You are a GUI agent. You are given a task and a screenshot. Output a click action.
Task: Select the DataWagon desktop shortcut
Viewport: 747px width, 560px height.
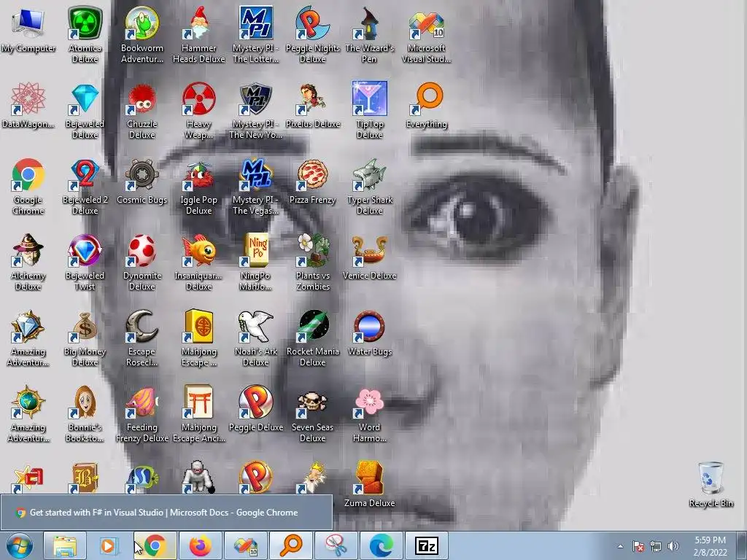(x=28, y=106)
